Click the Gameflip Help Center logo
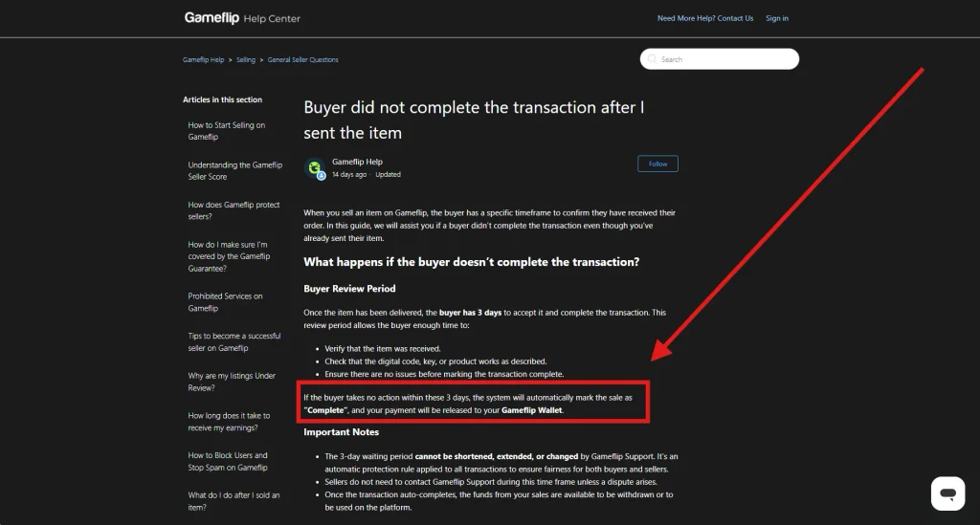Screen dimensions: 980x525 [x=242, y=18]
